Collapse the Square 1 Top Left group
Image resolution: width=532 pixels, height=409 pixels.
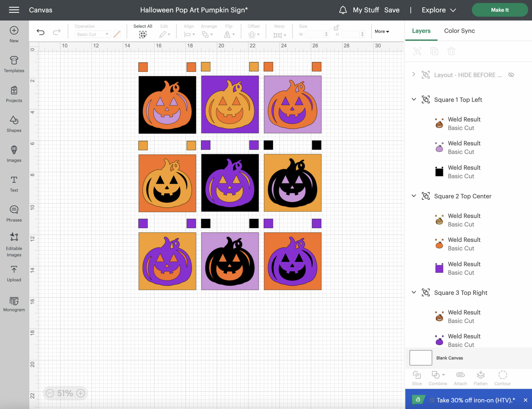pos(414,99)
